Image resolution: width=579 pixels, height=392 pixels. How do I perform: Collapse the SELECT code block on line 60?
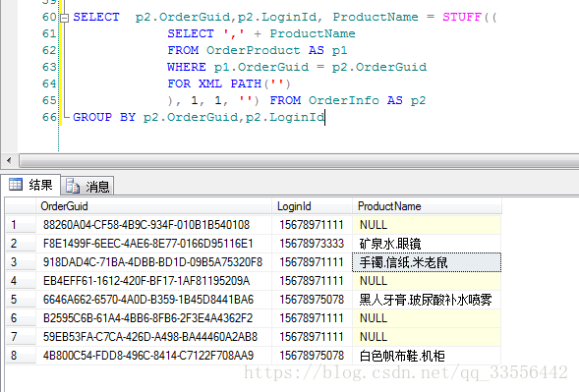[64, 18]
